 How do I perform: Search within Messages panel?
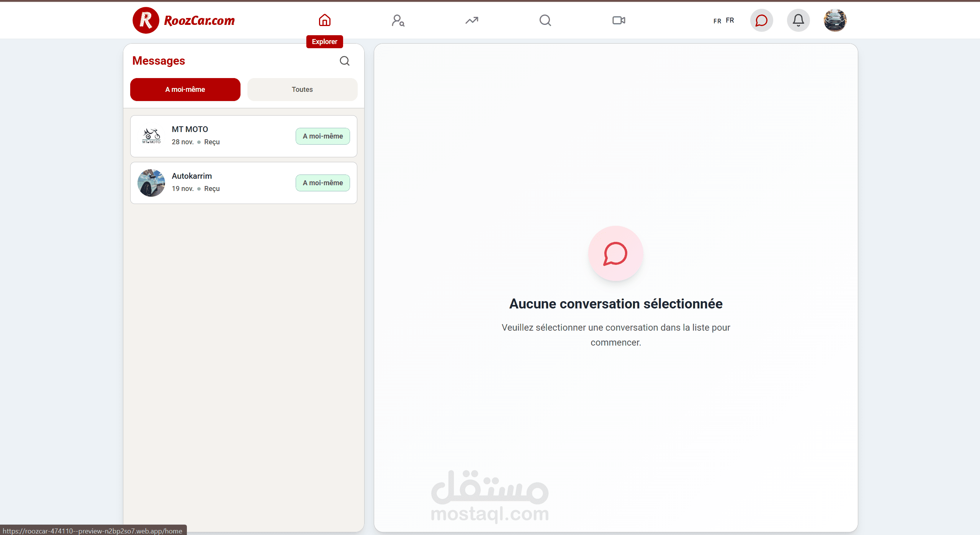(x=344, y=61)
